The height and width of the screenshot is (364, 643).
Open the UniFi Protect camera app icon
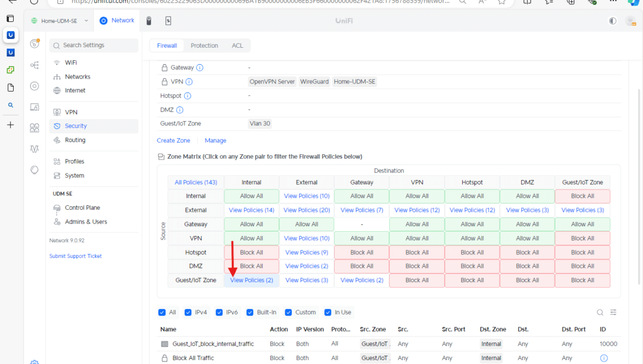[x=149, y=21]
